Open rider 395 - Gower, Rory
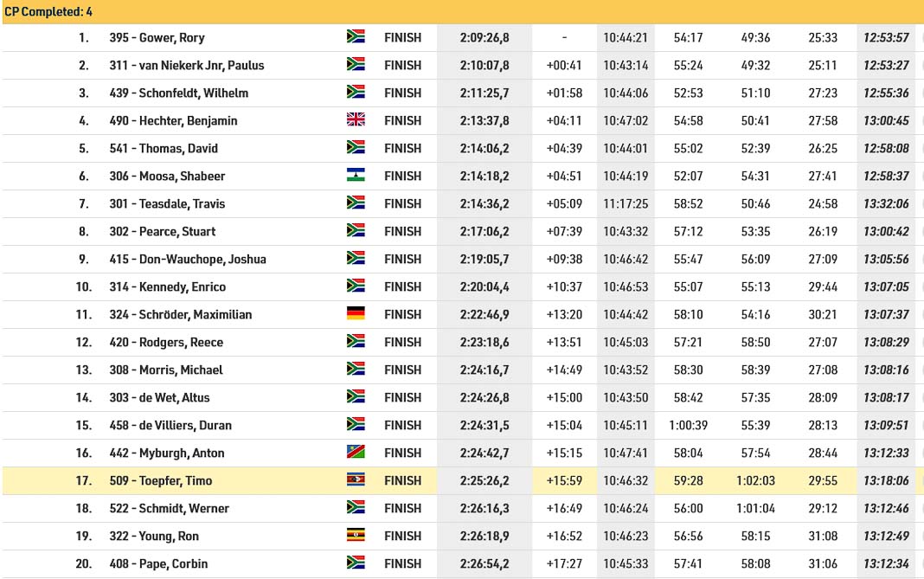Viewport: 924px width, 579px height. pos(157,38)
